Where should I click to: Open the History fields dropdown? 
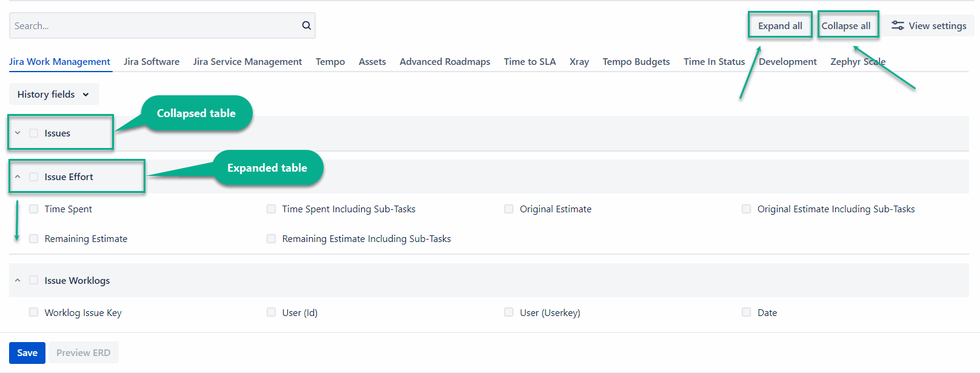point(53,94)
